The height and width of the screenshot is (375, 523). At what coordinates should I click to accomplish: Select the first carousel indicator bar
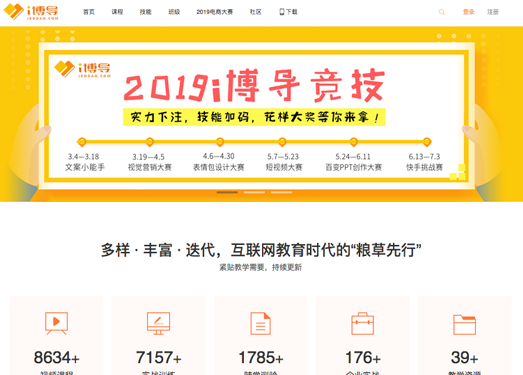pos(227,192)
